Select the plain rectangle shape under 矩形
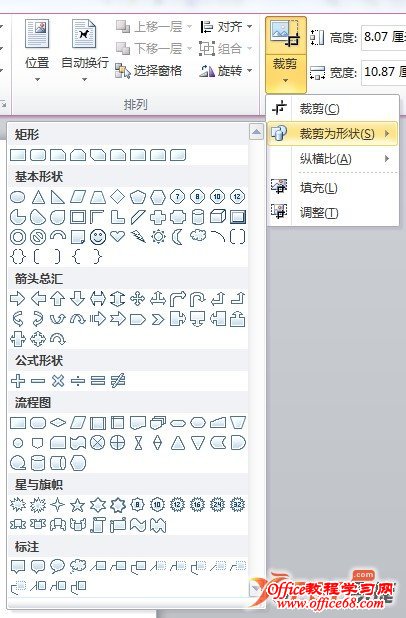This screenshot has width=406, height=618. pos(18,155)
